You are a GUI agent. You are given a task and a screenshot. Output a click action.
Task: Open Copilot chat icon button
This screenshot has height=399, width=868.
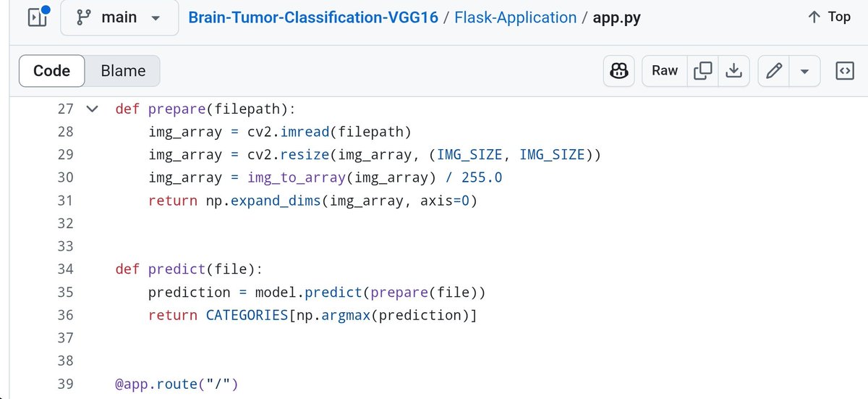coord(619,70)
